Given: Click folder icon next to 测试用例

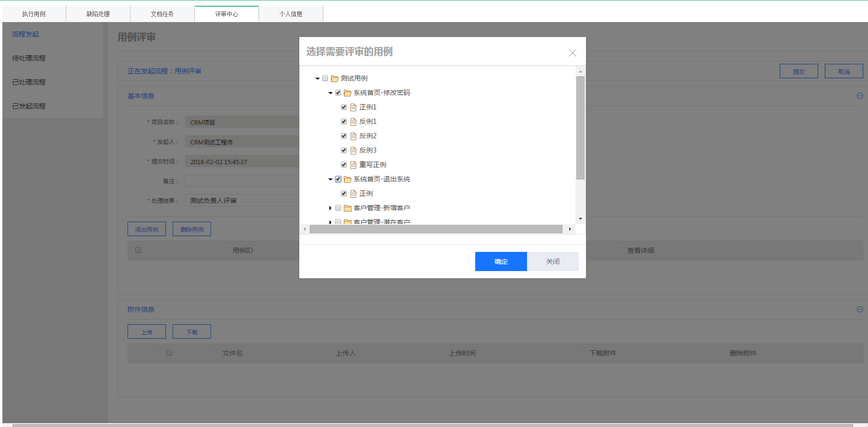Looking at the screenshot, I should point(335,79).
